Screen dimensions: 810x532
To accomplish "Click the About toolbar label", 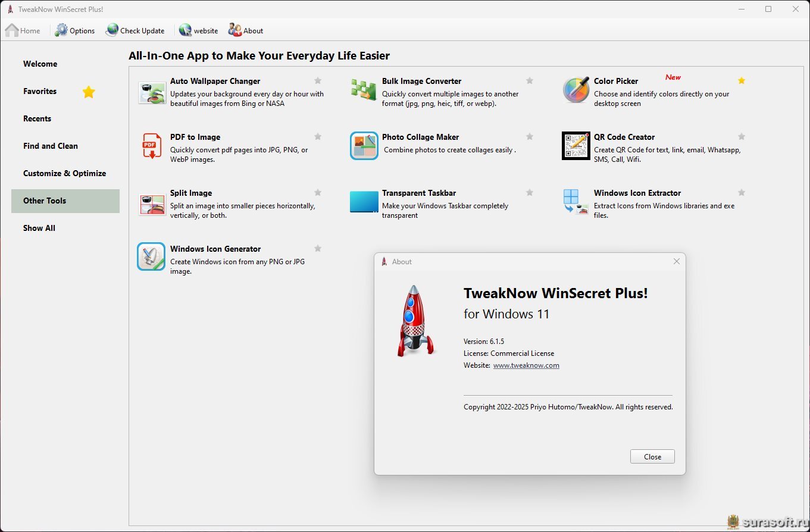I will tap(253, 31).
